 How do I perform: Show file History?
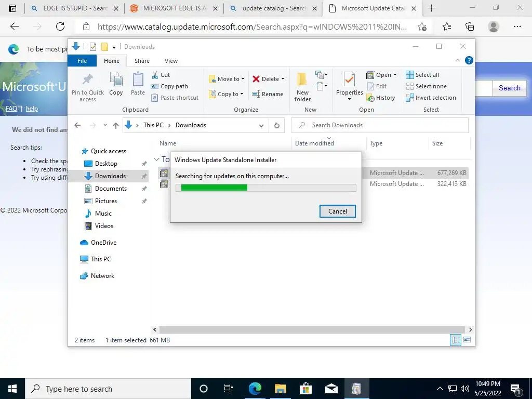click(381, 98)
